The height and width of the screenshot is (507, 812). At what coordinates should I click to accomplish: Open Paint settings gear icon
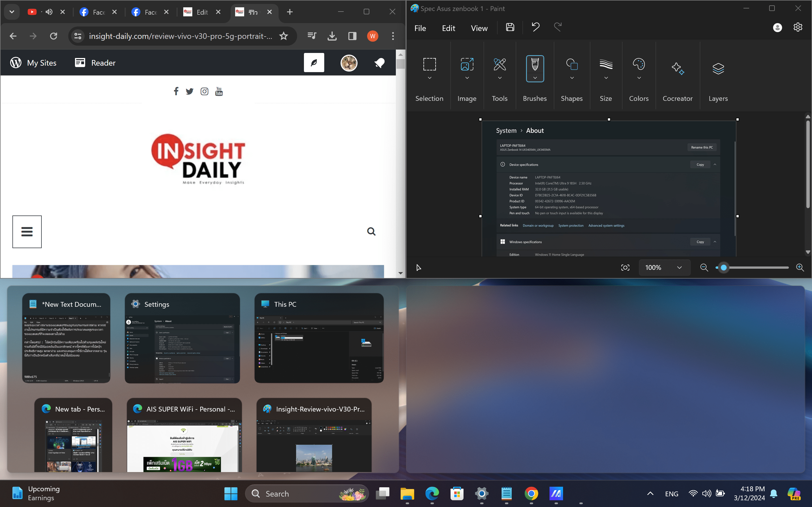point(798,28)
